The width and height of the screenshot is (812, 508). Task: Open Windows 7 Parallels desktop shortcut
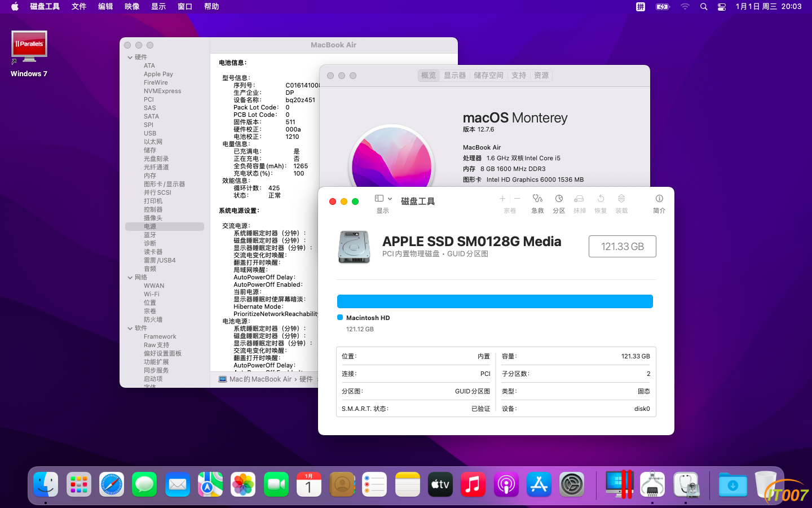click(x=29, y=54)
